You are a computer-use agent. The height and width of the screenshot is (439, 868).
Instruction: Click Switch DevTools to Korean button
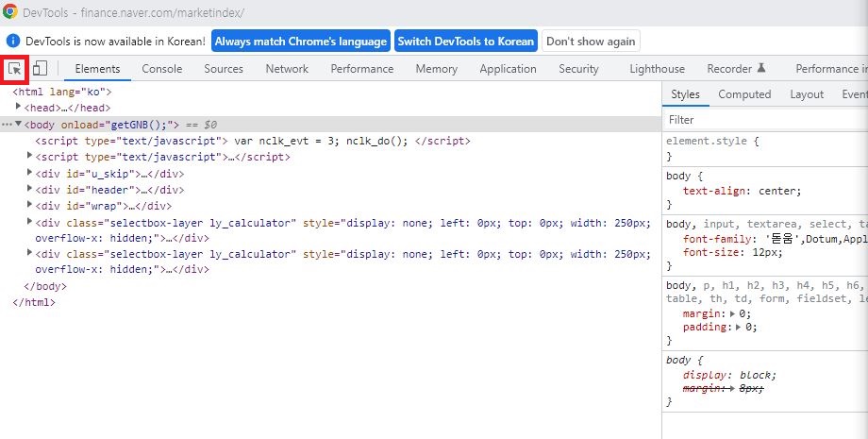click(466, 41)
